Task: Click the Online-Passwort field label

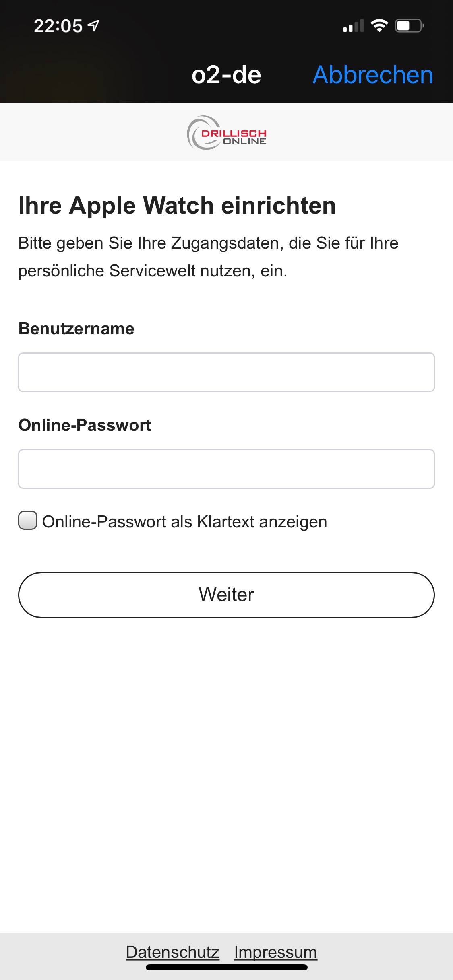Action: (x=85, y=425)
